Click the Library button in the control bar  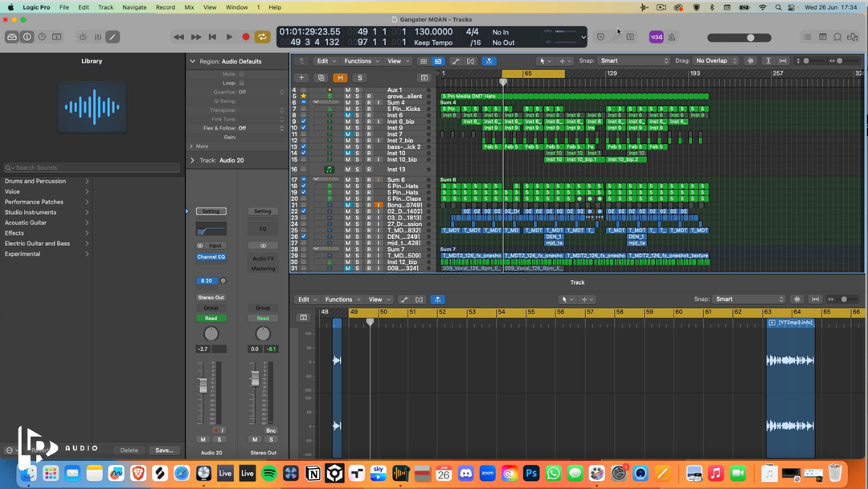[x=12, y=37]
